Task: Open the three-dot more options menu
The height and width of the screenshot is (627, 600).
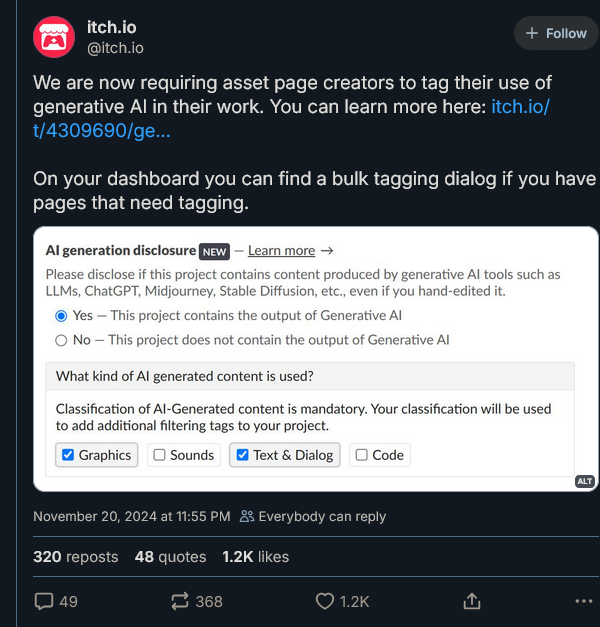Action: pos(584,601)
